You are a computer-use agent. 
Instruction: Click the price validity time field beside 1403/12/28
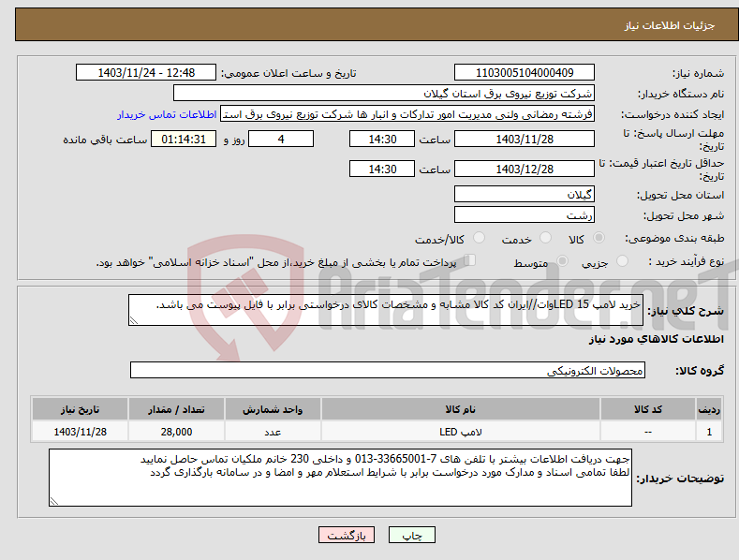click(382, 169)
